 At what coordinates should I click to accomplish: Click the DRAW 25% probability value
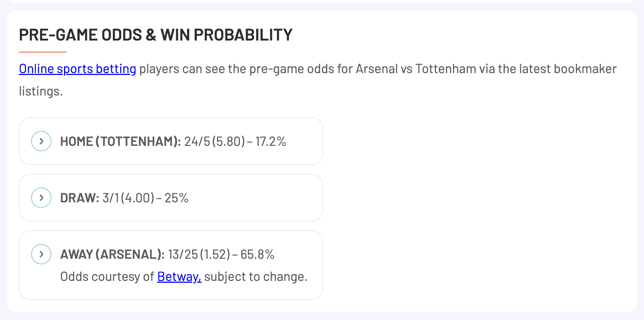[177, 198]
